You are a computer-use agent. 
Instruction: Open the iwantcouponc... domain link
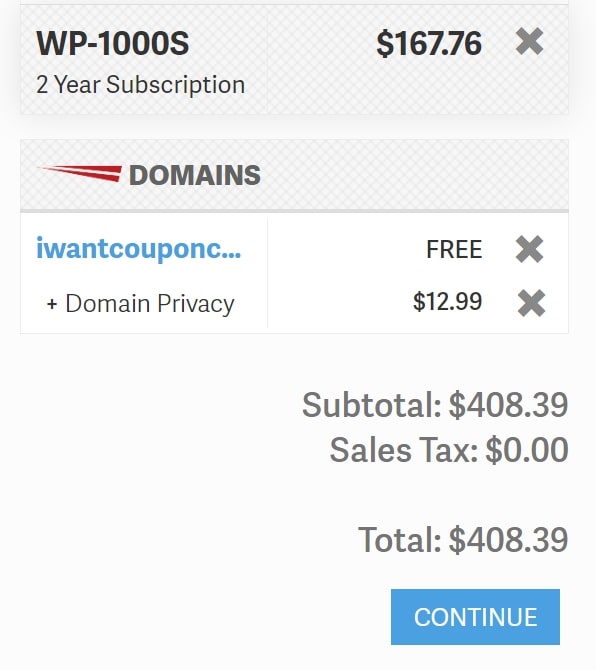138,249
